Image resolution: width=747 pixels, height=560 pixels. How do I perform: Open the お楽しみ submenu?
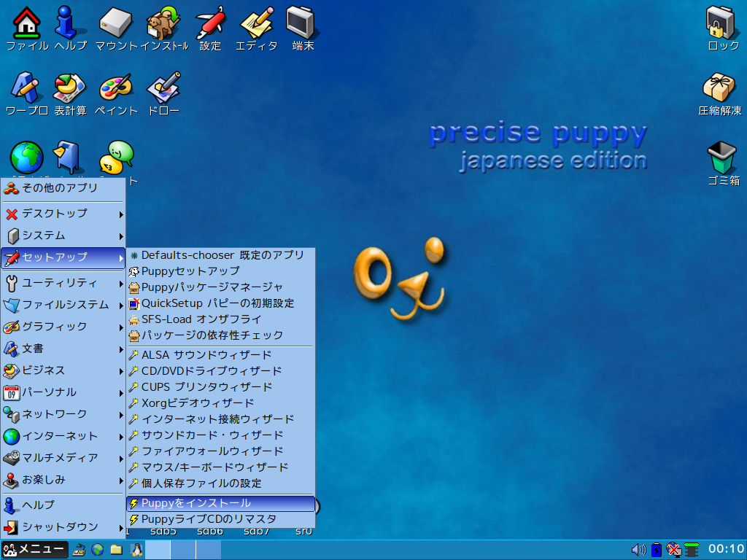(x=63, y=481)
